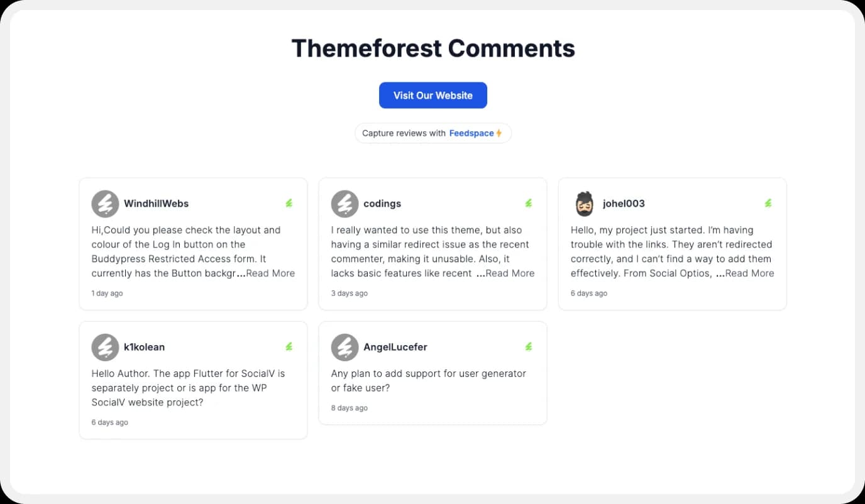Click the AngelLucefer avatar icon
Image resolution: width=865 pixels, height=504 pixels.
344,346
